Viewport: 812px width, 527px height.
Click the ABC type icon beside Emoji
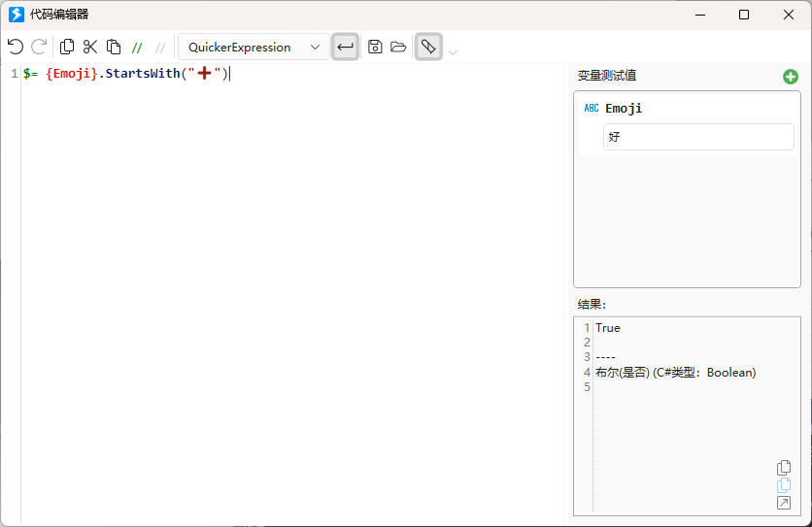592,108
